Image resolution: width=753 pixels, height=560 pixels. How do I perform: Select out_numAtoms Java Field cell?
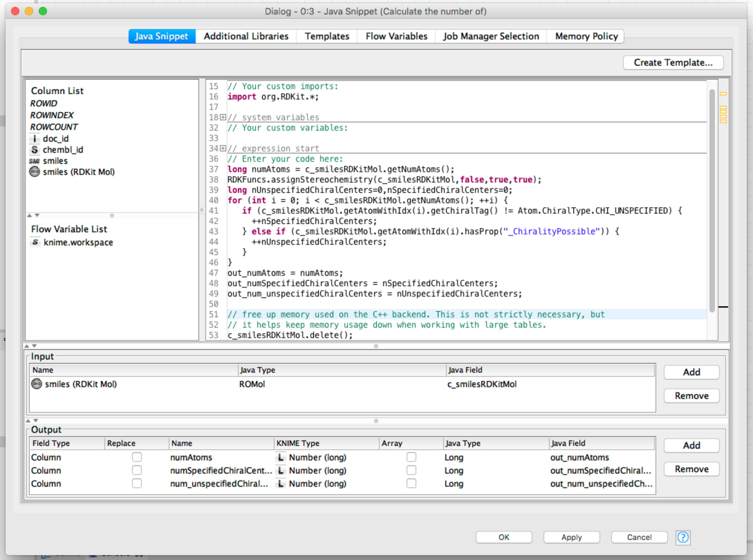tap(601, 458)
